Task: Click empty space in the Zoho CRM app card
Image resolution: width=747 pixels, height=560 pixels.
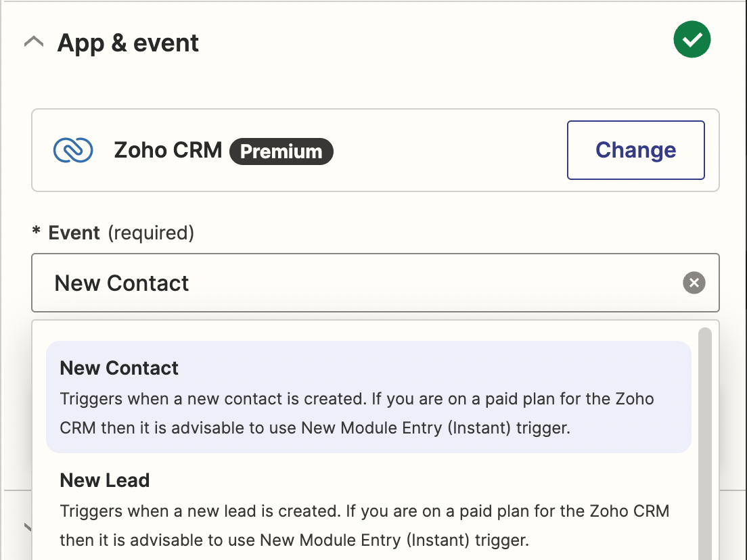Action: click(447, 150)
